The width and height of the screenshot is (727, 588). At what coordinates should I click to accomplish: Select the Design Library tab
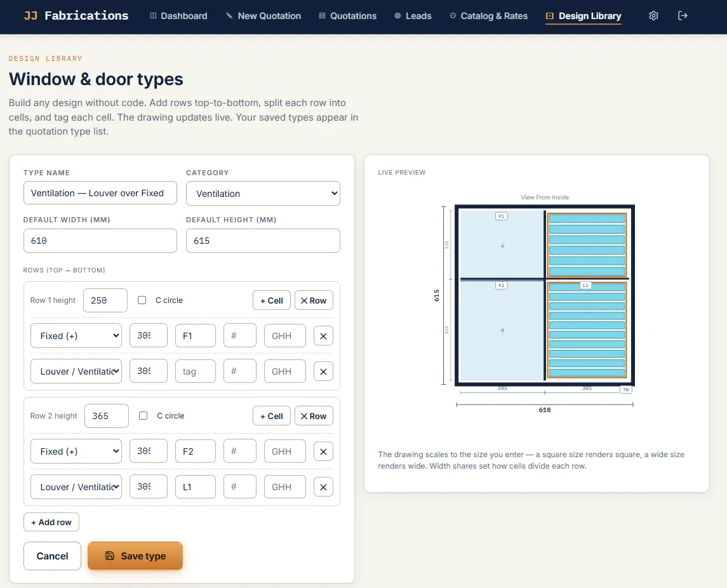click(584, 16)
